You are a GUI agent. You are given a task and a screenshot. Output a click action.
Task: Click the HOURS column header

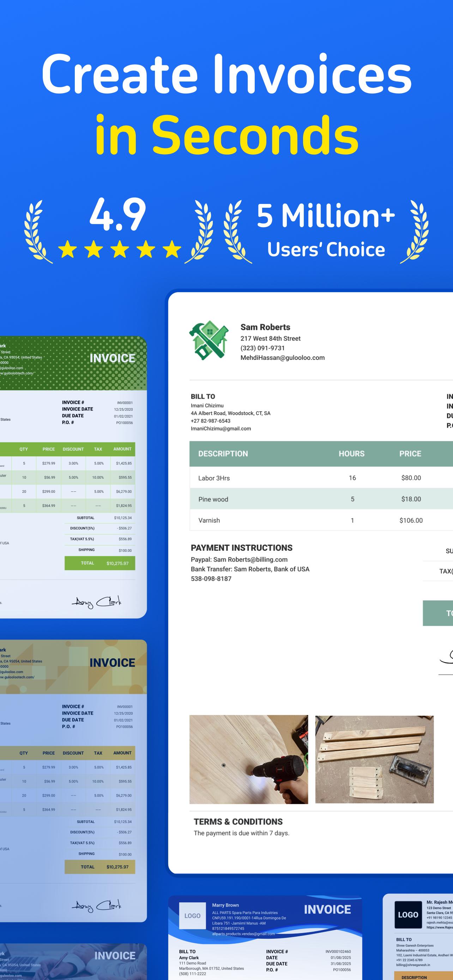click(x=351, y=453)
